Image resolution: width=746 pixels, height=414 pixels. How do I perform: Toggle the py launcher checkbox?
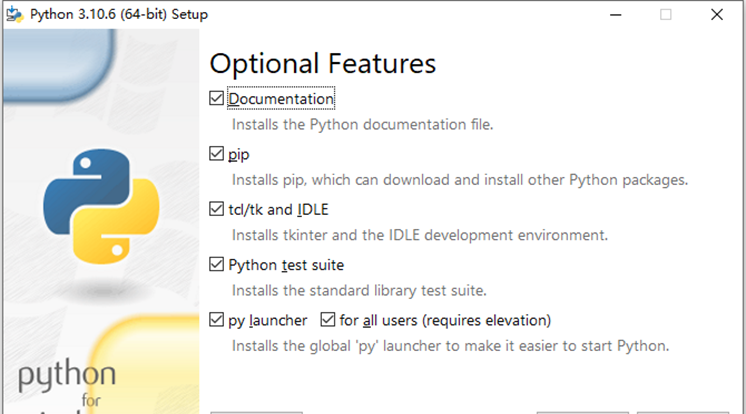pyautogui.click(x=216, y=319)
